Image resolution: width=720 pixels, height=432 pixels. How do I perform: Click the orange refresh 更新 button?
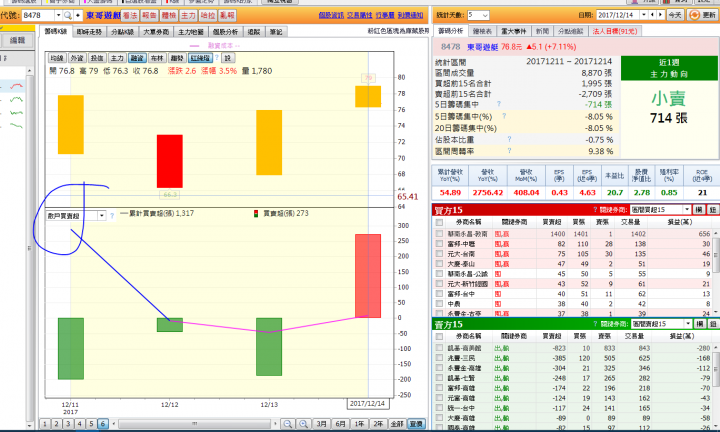(703, 15)
